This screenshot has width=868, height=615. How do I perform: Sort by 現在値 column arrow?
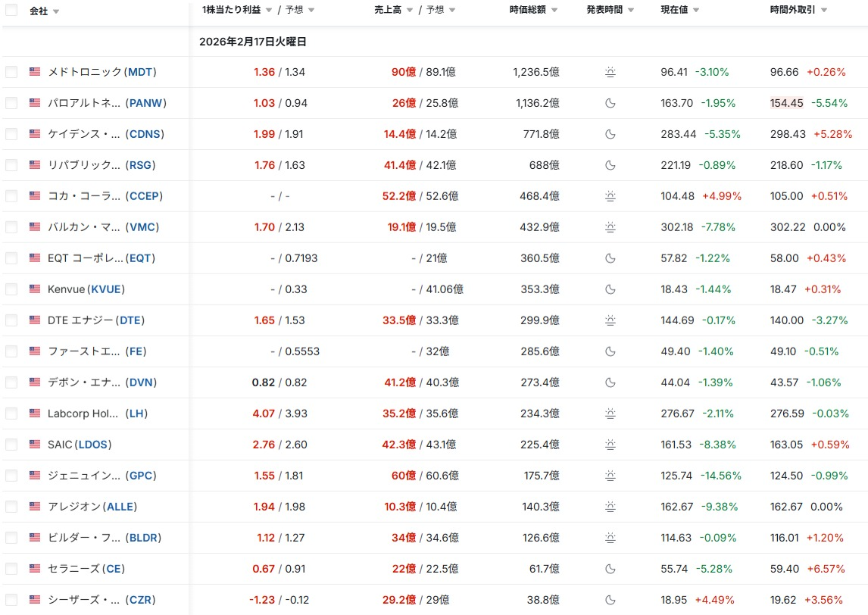pos(696,11)
